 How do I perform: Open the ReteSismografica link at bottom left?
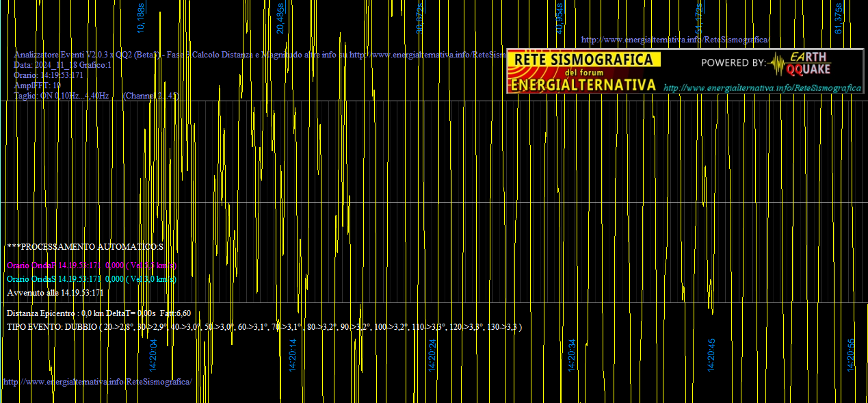tap(97, 381)
